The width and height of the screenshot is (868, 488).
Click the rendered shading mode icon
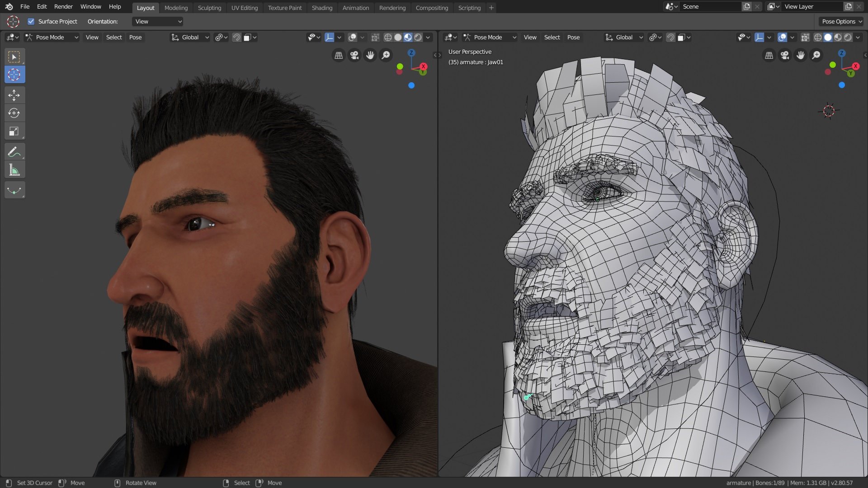coord(417,37)
